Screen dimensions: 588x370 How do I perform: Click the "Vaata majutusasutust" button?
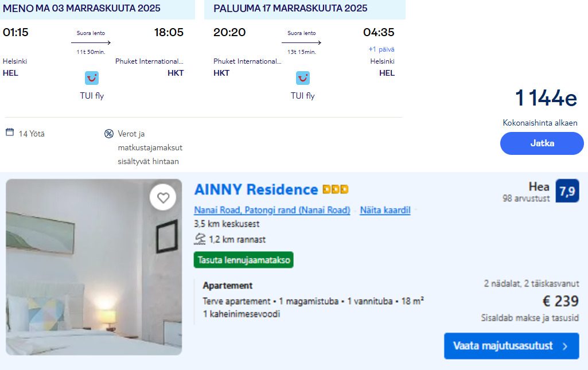tap(511, 346)
